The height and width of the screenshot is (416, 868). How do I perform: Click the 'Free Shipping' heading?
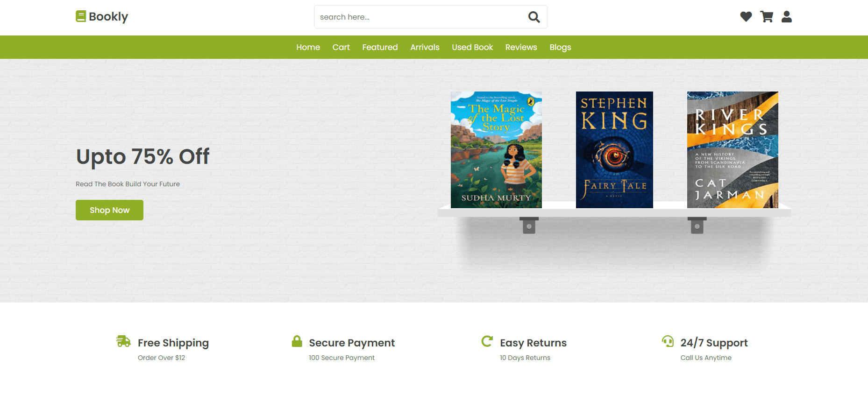[173, 343]
